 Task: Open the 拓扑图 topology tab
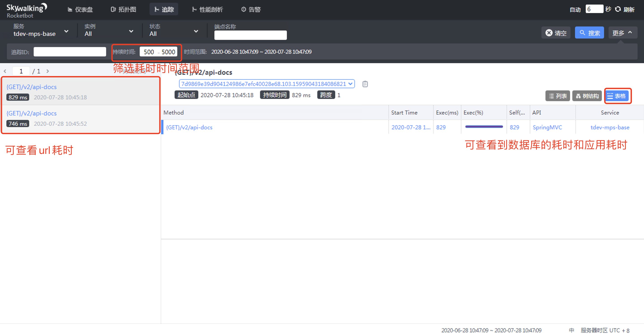124,9
